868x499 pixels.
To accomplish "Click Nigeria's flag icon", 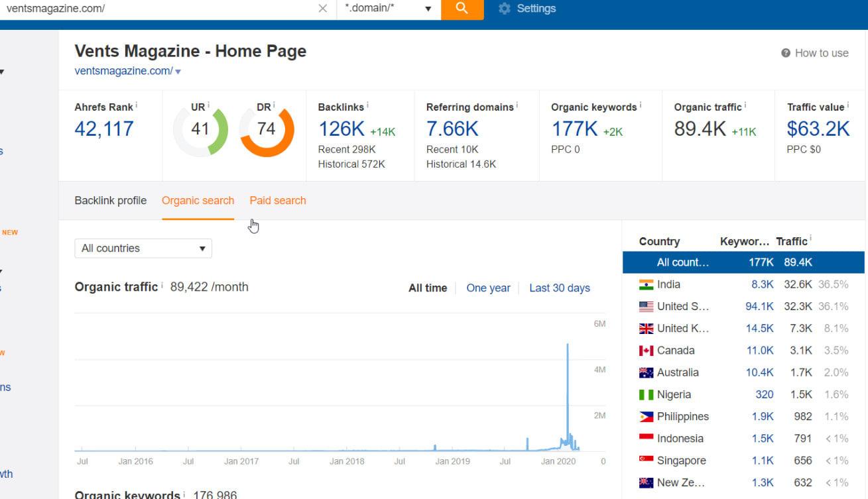I will (647, 394).
